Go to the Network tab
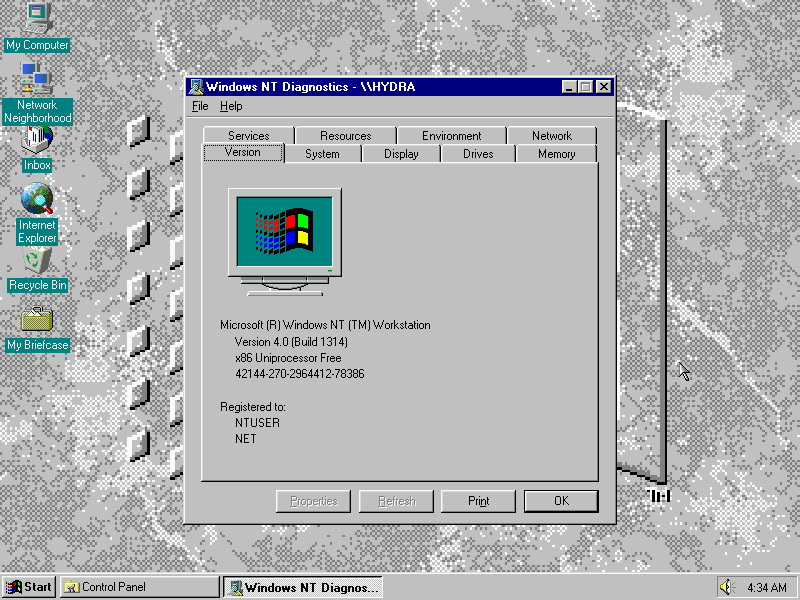800x600 pixels. click(x=551, y=136)
